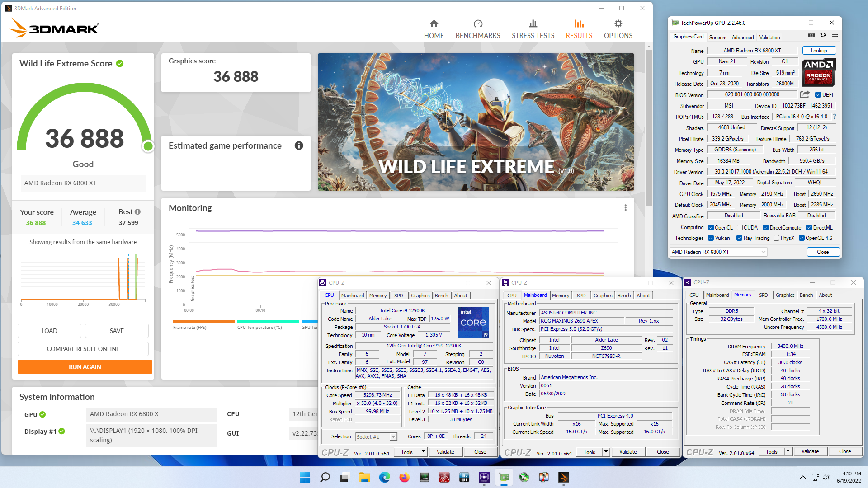This screenshot has height=488, width=868.
Task: Click the Wild Life Extreme banner image
Action: point(476,122)
